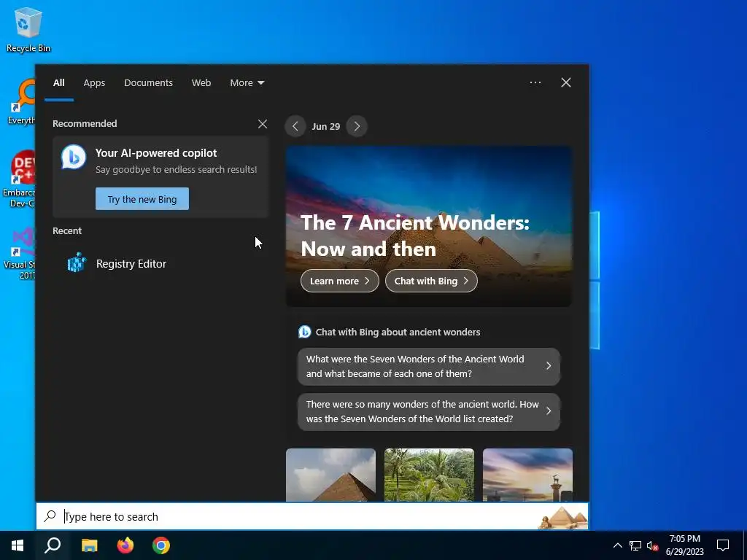Click the Bing chat icon beside ancient wonders
Screen dimensions: 747x560
point(304,332)
